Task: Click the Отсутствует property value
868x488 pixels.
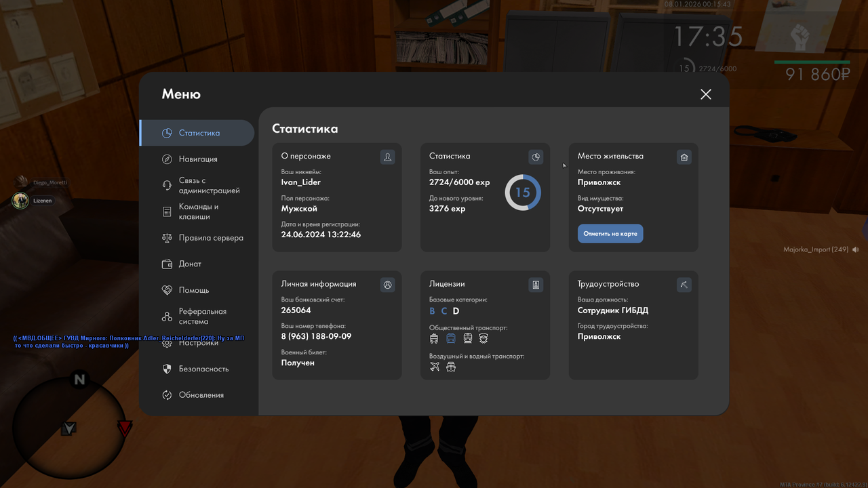Action: (600, 209)
